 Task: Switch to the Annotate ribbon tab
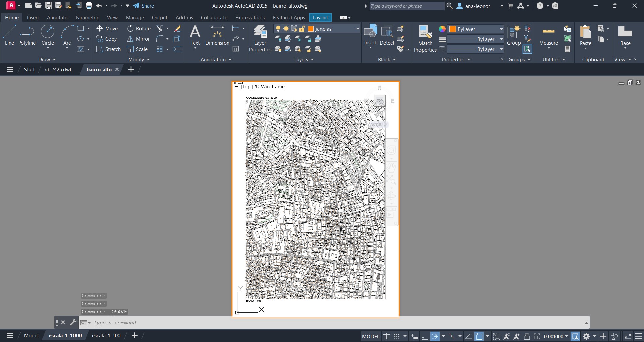[57, 18]
